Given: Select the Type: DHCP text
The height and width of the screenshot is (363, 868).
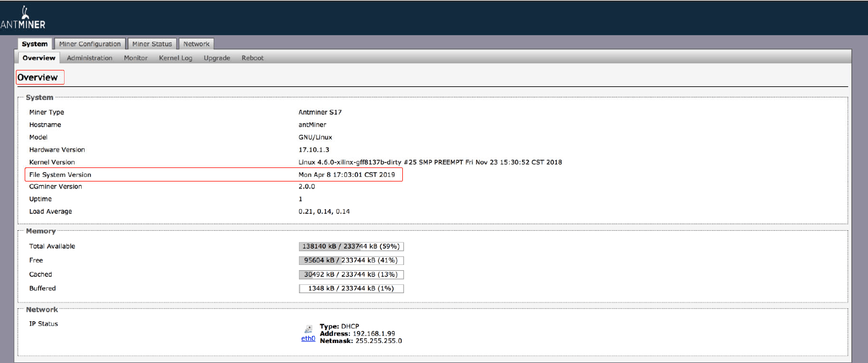Looking at the screenshot, I should (x=339, y=326).
